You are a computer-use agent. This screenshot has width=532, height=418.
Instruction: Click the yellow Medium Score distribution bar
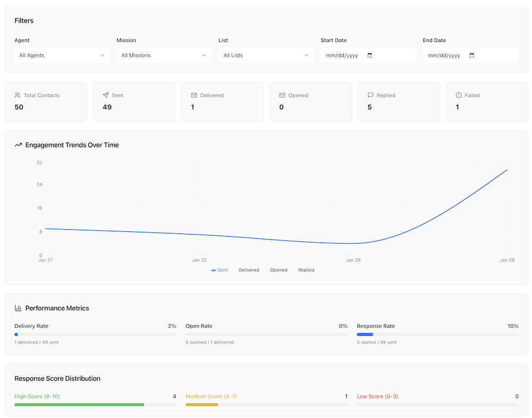tap(267, 405)
